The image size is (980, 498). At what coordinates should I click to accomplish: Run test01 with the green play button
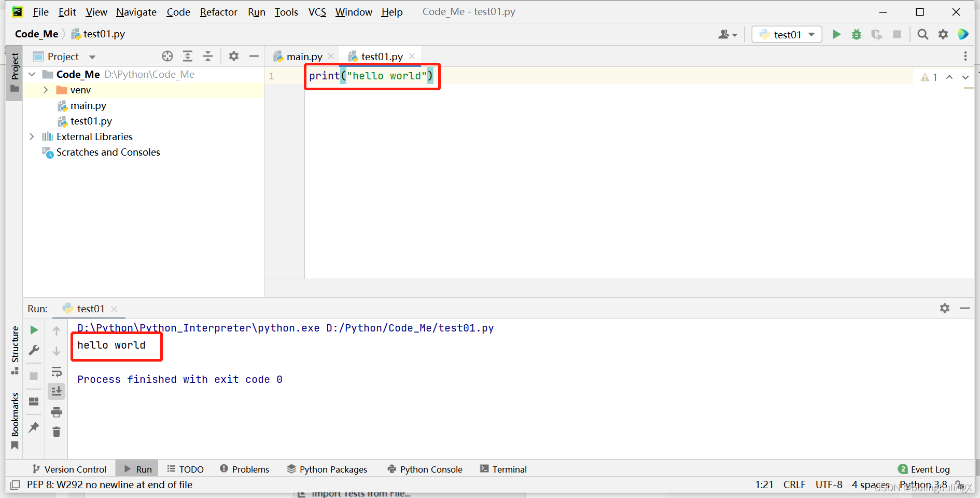coord(836,34)
